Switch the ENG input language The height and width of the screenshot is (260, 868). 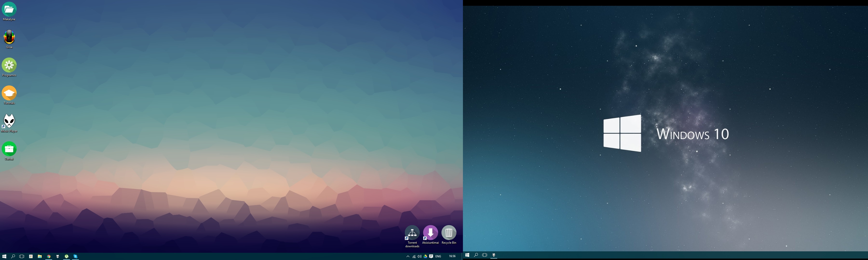coord(438,256)
